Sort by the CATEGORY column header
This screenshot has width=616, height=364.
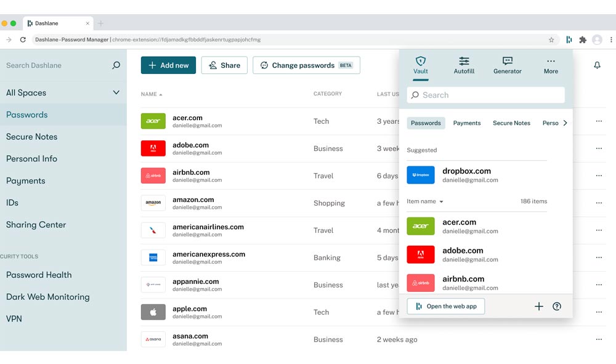pyautogui.click(x=328, y=94)
